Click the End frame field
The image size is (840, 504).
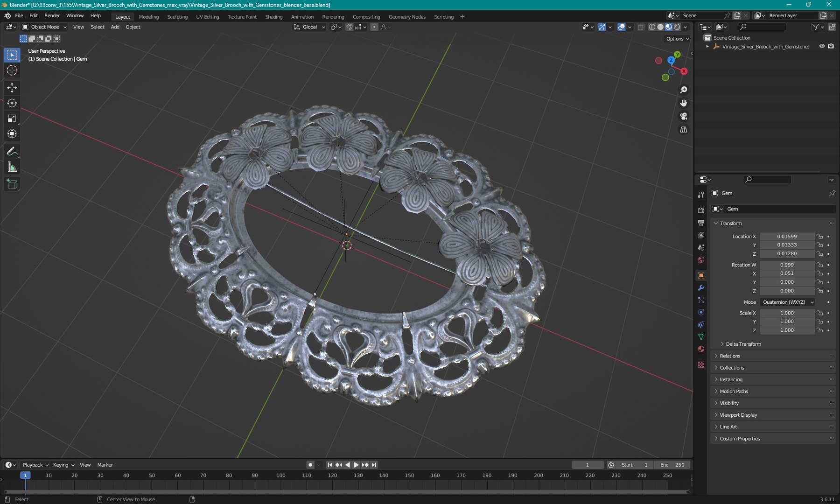pyautogui.click(x=672, y=465)
